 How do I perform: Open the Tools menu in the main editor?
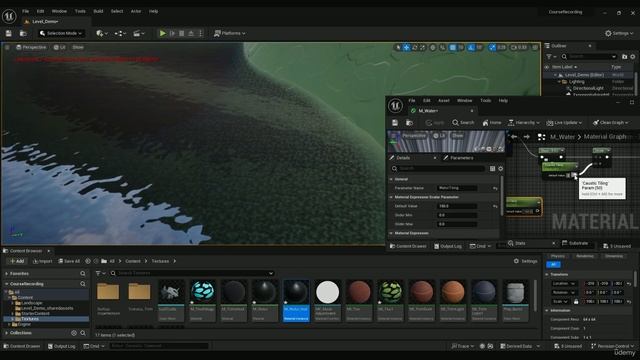[x=80, y=11]
